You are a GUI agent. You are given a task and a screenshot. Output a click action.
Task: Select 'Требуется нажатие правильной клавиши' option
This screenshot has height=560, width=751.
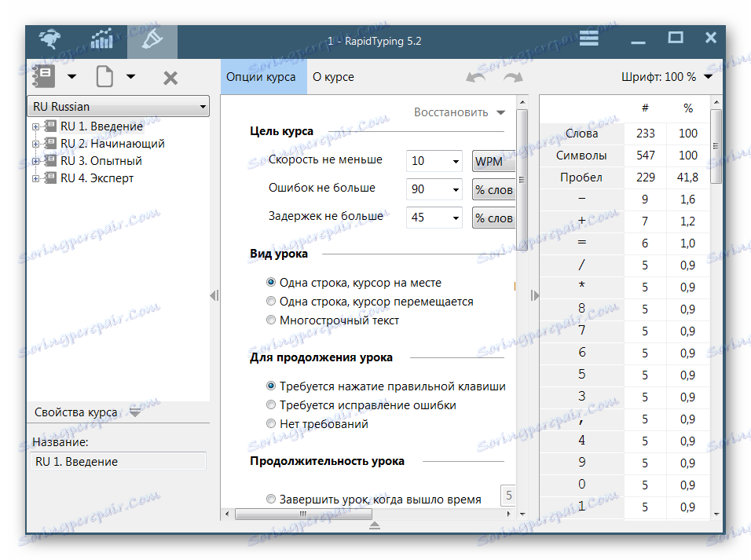point(271,386)
